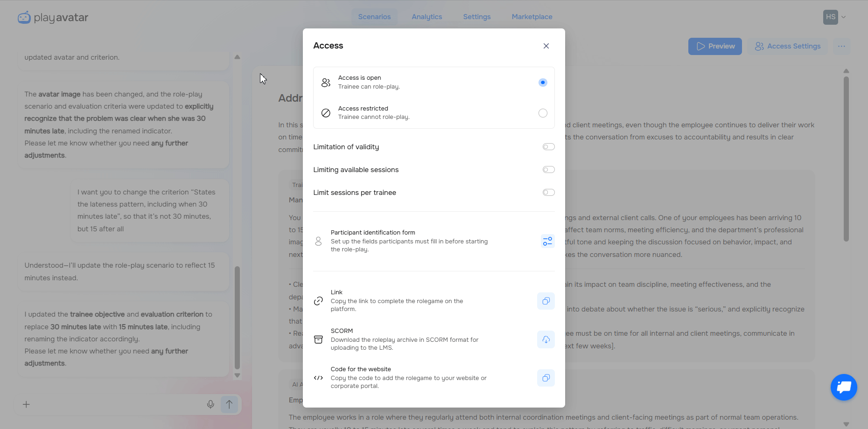This screenshot has width=868, height=429.
Task: Click the Participant identification form label
Action: 373,232
